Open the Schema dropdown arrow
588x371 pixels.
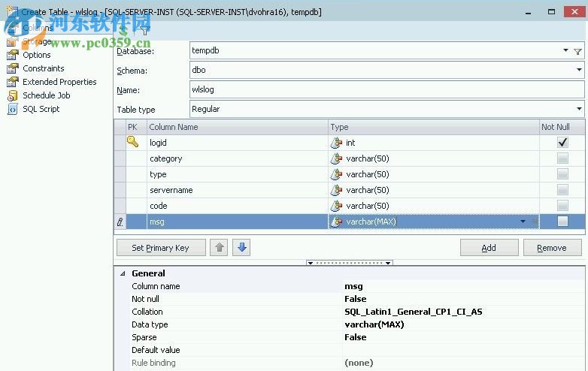(579, 70)
